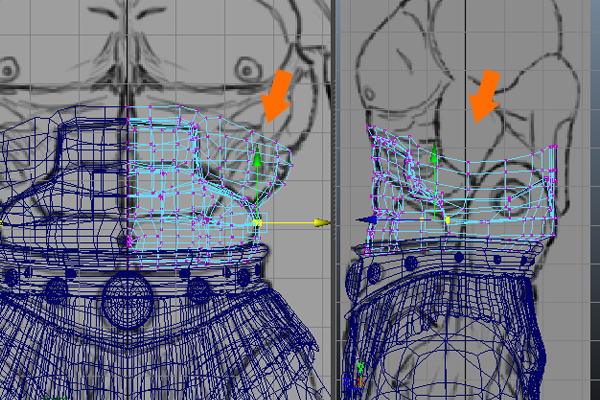Grab the green Y-axis move arrow in side view
Screen dimensions: 600x400
[434, 153]
